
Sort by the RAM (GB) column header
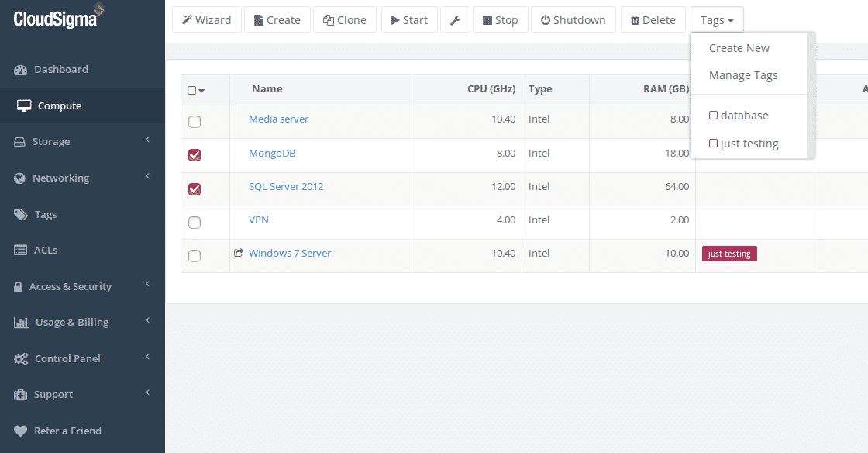[666, 88]
